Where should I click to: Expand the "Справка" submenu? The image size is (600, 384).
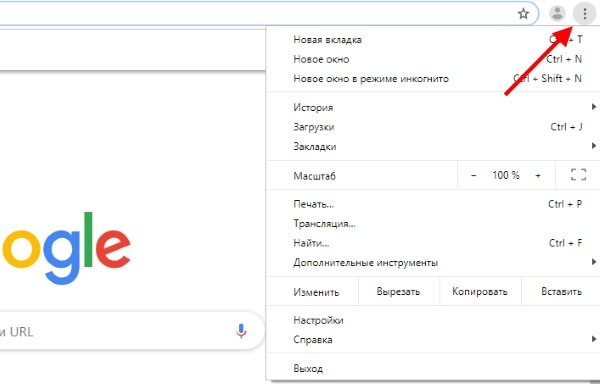(433, 340)
